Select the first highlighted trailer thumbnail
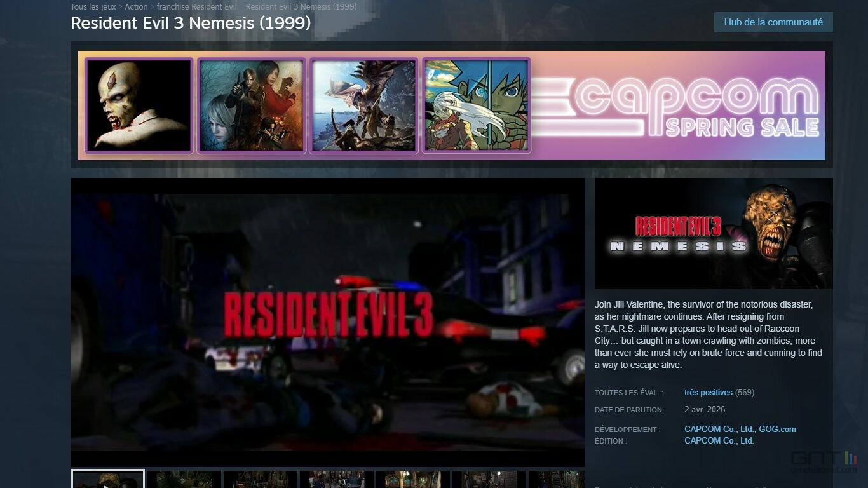Viewport: 868px width, 488px height. (x=108, y=480)
